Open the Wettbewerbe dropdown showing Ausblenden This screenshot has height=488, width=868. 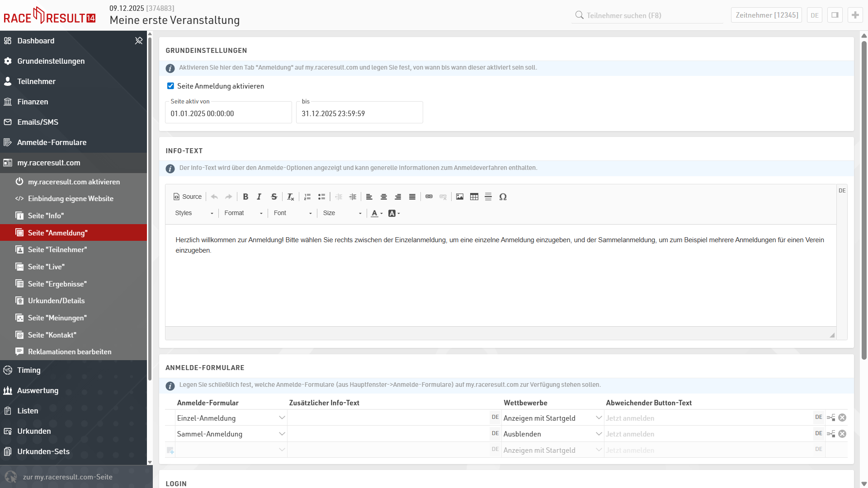[x=553, y=434]
